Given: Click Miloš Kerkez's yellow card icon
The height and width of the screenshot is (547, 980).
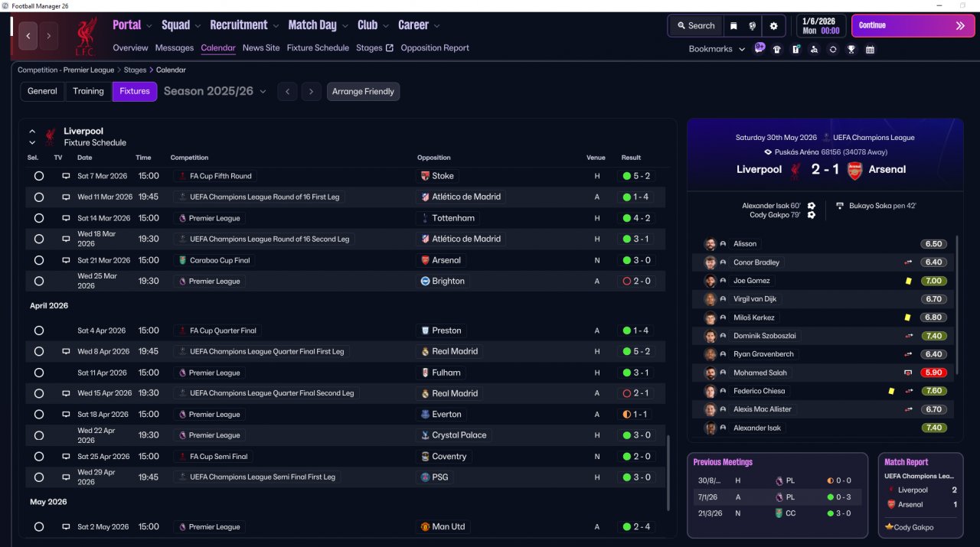Looking at the screenshot, I should coord(908,317).
